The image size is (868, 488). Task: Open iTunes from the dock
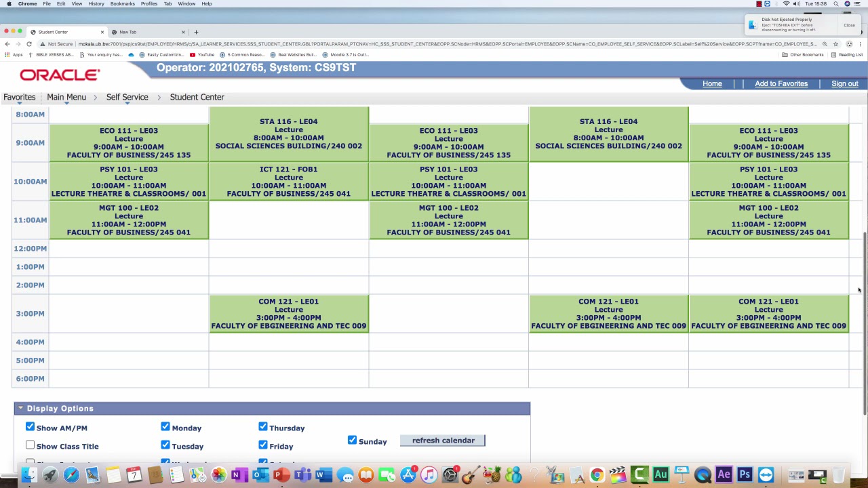(429, 475)
